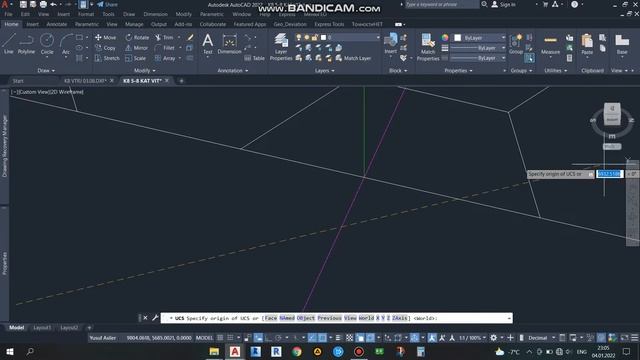This screenshot has width=640, height=360.
Task: Open Layer Properties manager
Action: click(x=281, y=47)
